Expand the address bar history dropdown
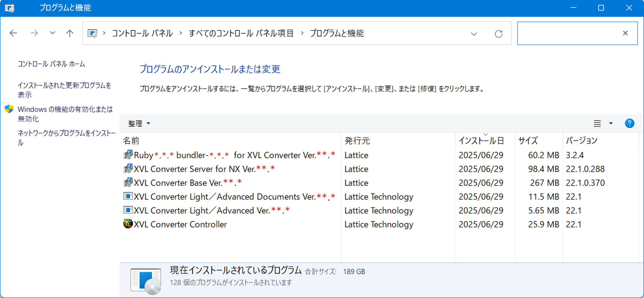Screen dimensions: 644x298 474,33
